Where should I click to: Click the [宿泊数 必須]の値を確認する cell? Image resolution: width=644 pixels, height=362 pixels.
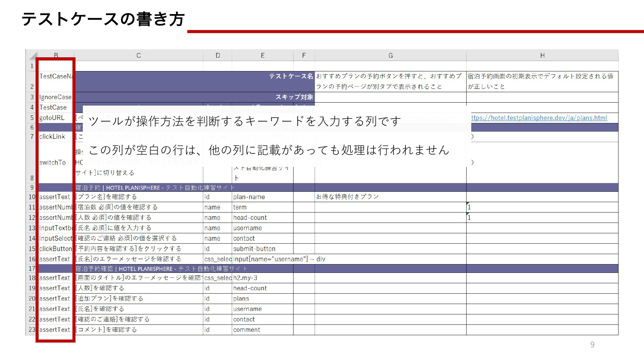click(x=139, y=207)
